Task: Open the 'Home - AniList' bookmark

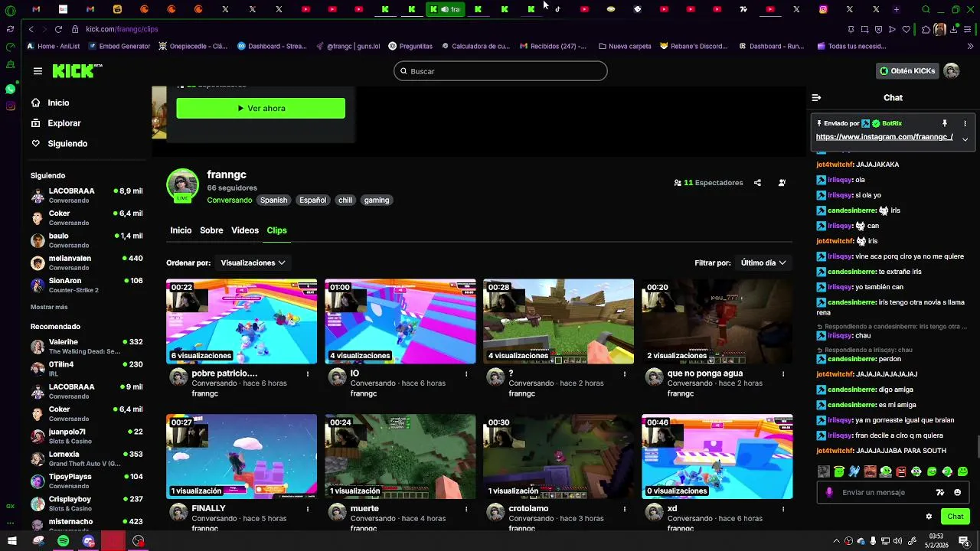Action: click(x=53, y=46)
